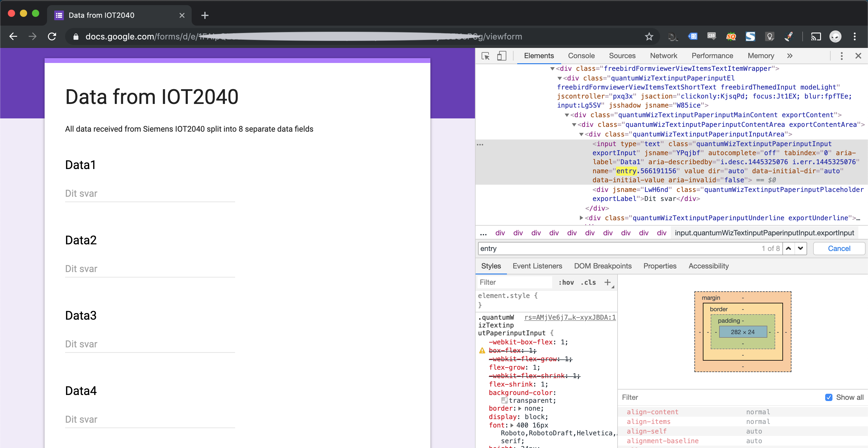The image size is (868, 448).
Task: Add a new style rule
Action: 608,282
